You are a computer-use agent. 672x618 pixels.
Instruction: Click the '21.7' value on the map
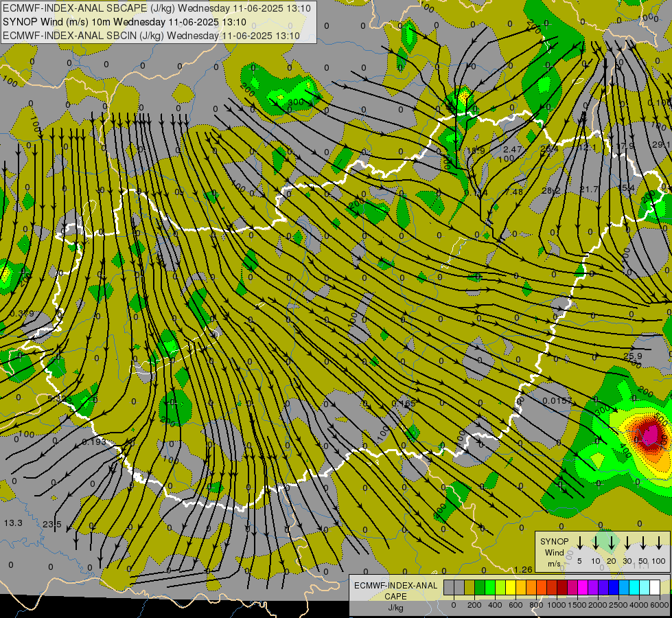pos(589,189)
